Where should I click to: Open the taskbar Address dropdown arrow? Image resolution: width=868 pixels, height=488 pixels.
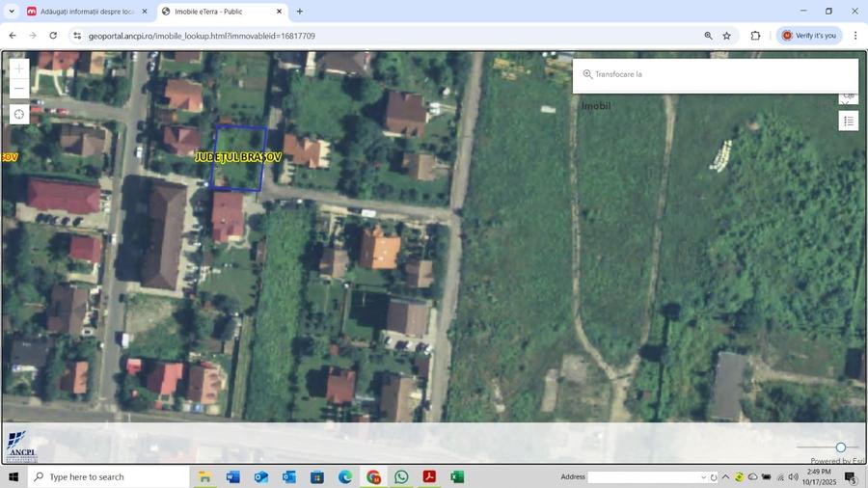point(703,477)
